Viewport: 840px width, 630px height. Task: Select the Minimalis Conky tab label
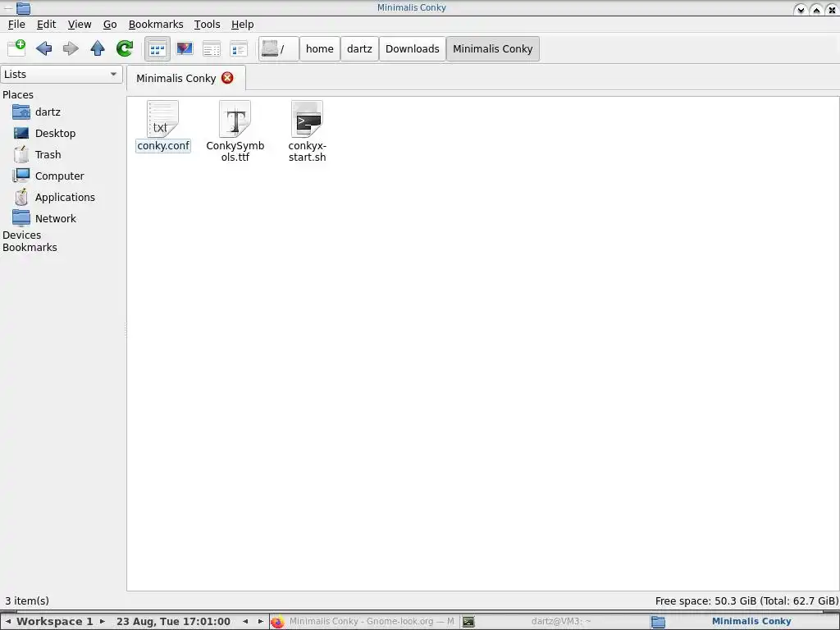click(176, 78)
